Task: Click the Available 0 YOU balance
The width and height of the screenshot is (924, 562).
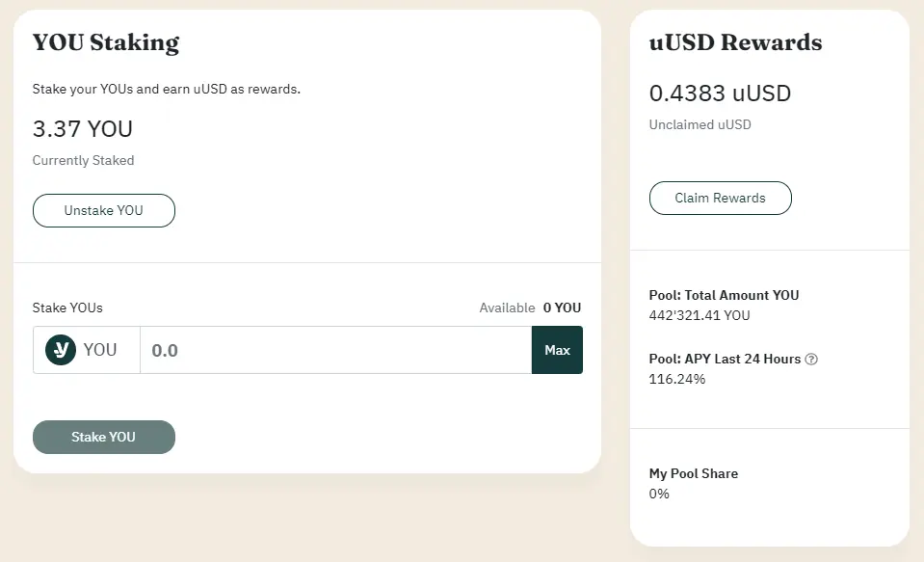Action: pyautogui.click(x=530, y=308)
